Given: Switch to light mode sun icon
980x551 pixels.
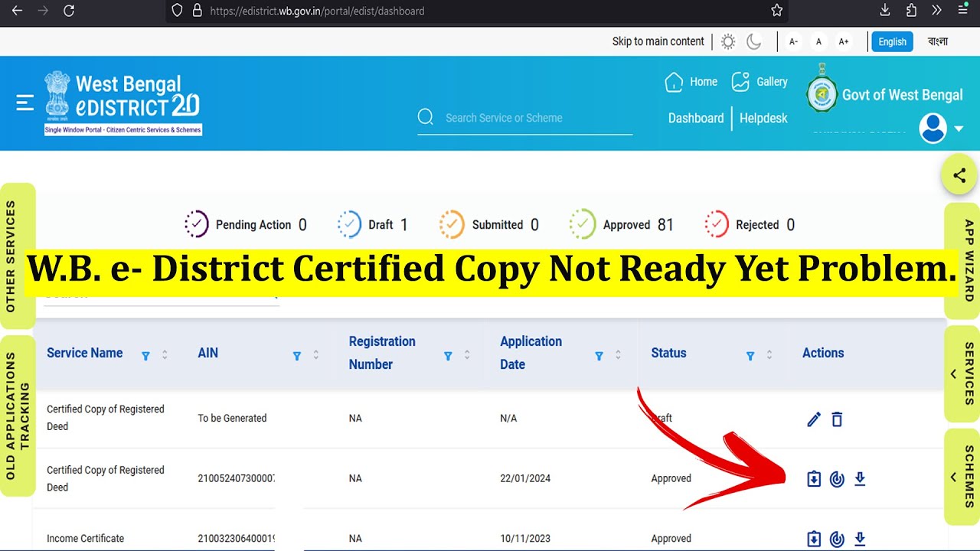Looking at the screenshot, I should 728,42.
